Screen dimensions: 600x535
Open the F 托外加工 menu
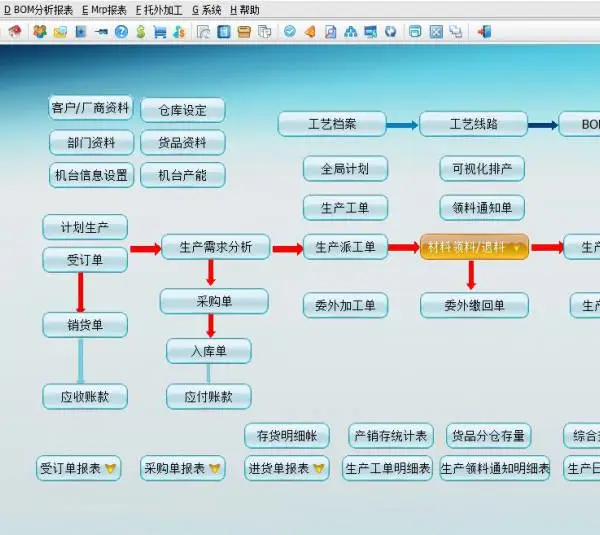click(159, 10)
